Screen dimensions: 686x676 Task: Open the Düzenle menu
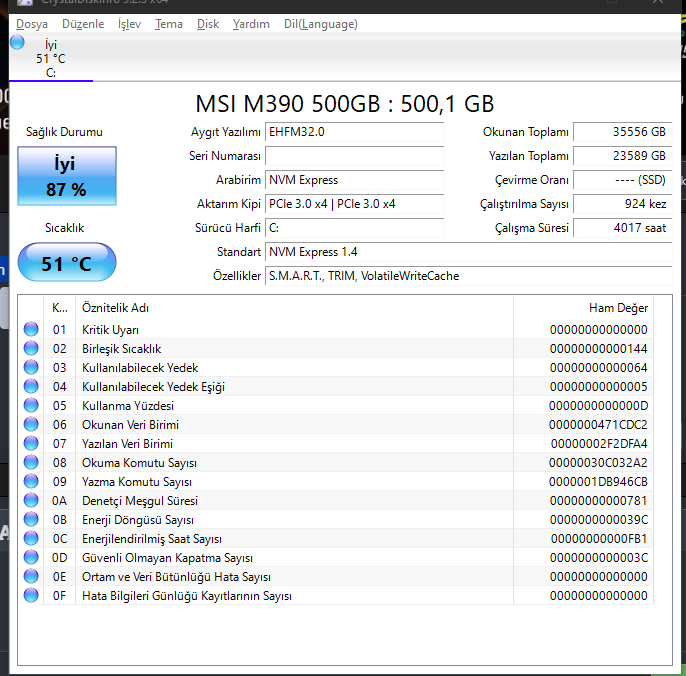click(x=83, y=24)
